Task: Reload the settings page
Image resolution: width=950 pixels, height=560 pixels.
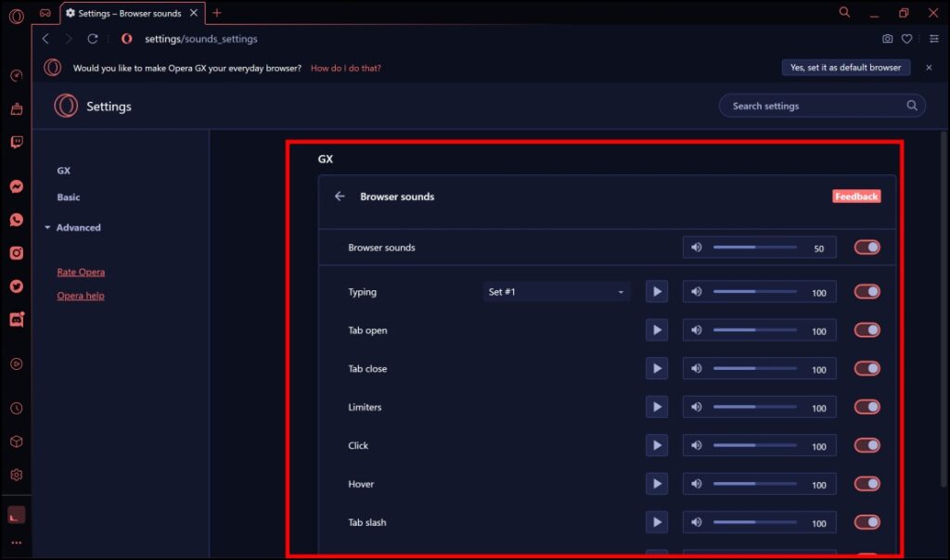Action: coord(93,39)
